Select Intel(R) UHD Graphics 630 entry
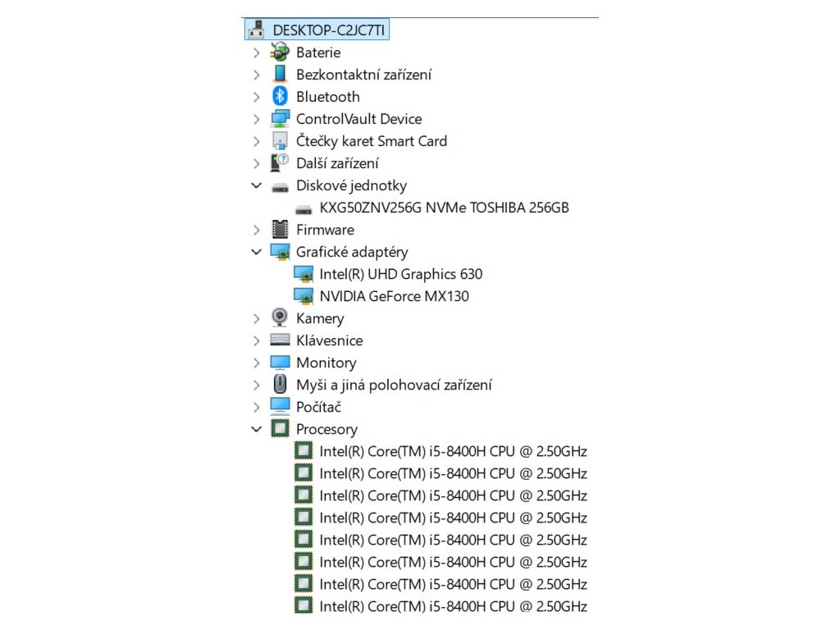The image size is (840, 630). coord(400,274)
